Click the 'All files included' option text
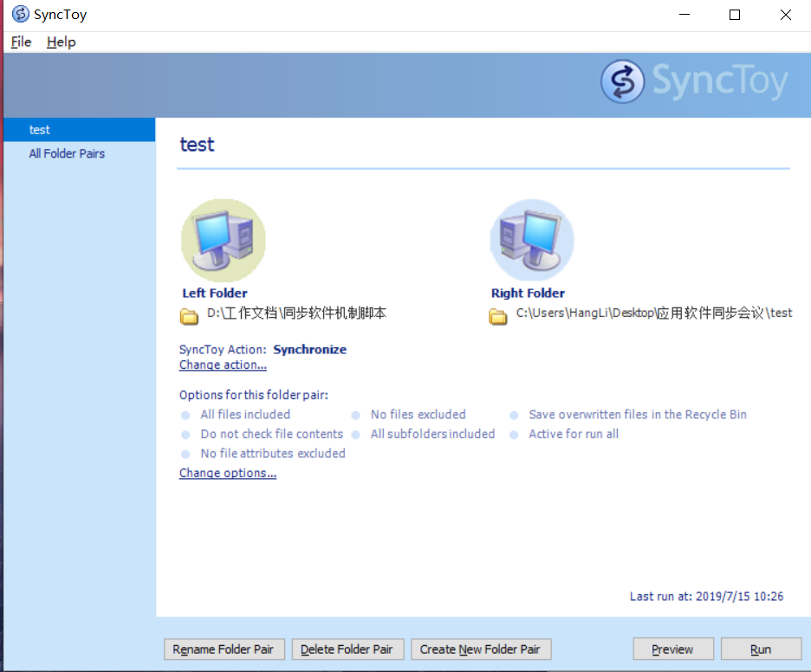 pos(245,415)
